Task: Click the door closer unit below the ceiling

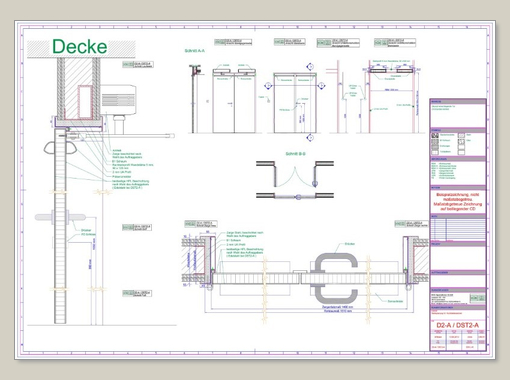Action: coord(118,100)
